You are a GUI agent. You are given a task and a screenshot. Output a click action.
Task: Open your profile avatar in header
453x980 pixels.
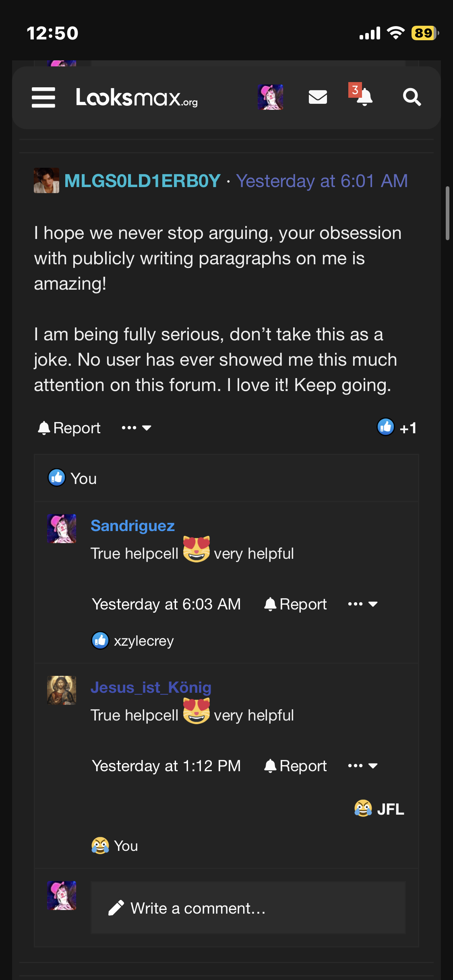pyautogui.click(x=270, y=97)
